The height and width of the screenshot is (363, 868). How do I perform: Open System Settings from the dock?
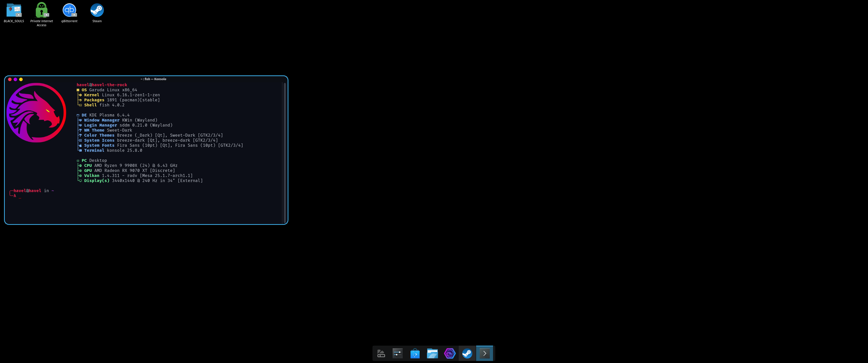coord(398,353)
